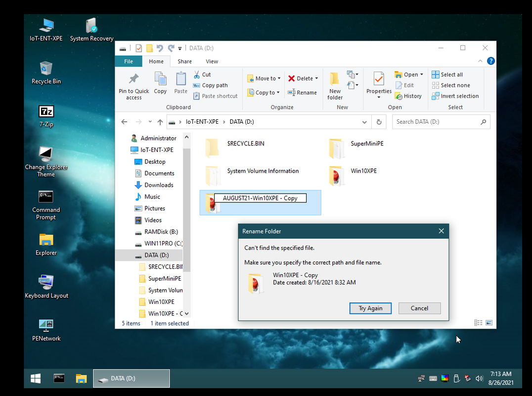
Task: Select the Win10XPE folder in file list
Action: pyautogui.click(x=353, y=176)
